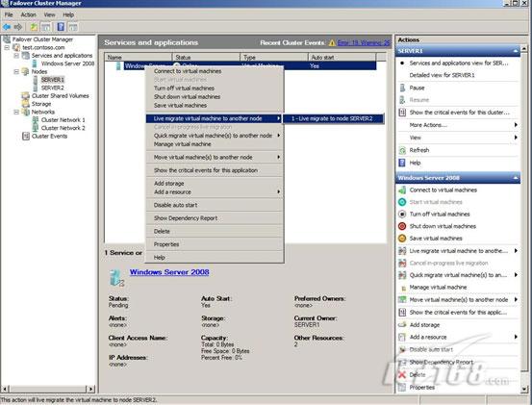Click the Cluster Events tree icon

click(26, 137)
